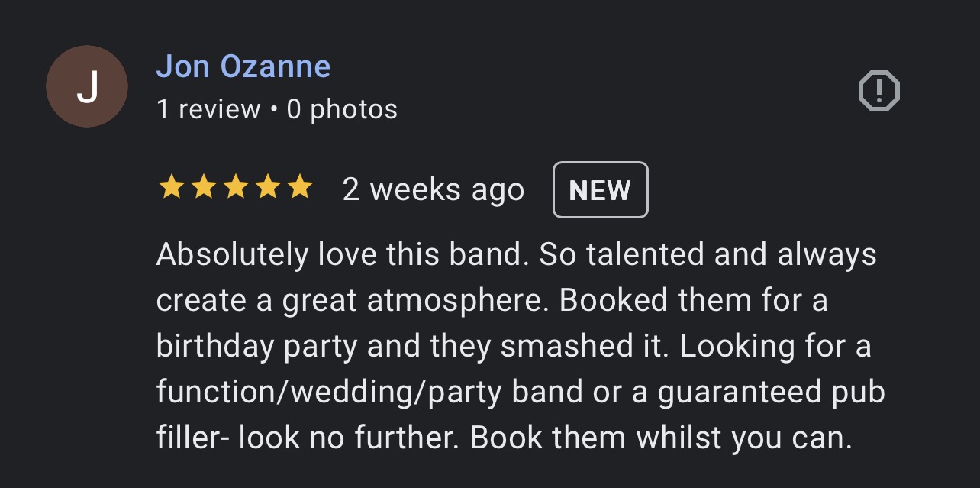Click the "guaranteed pub" text in the review
The image size is (980, 488).
pos(771,392)
